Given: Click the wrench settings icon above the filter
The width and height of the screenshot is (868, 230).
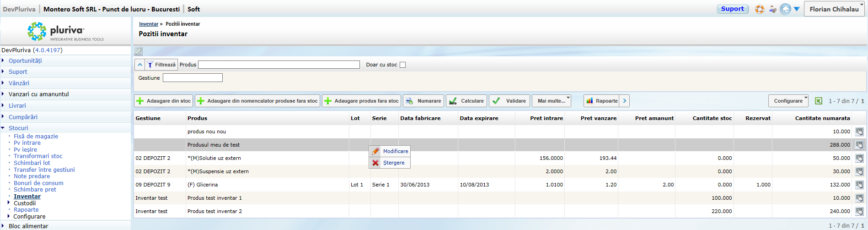Looking at the screenshot, I should pos(138,51).
